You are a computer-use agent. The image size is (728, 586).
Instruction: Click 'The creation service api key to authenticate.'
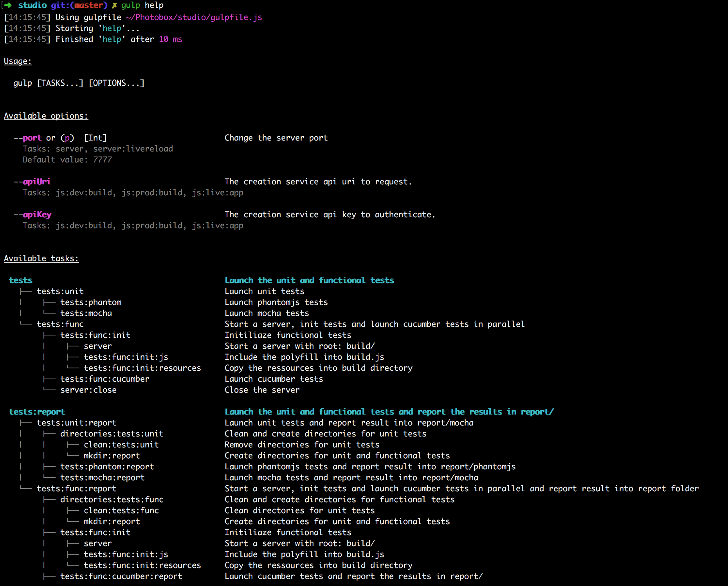[x=330, y=215]
